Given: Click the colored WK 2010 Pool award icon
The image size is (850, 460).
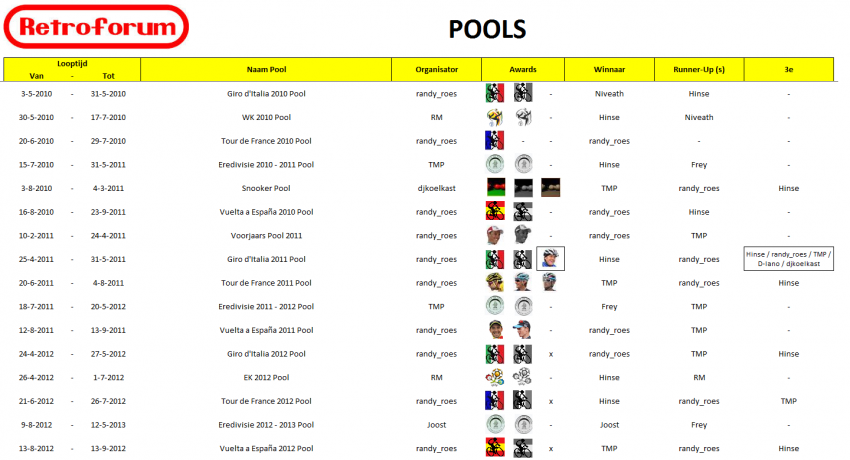Looking at the screenshot, I should click(x=494, y=117).
